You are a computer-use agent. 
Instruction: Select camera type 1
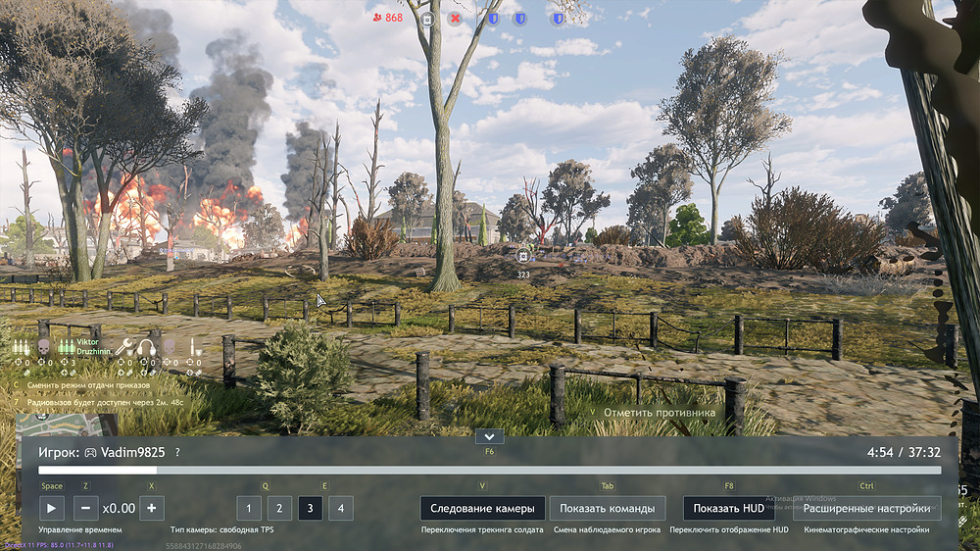pos(249,508)
